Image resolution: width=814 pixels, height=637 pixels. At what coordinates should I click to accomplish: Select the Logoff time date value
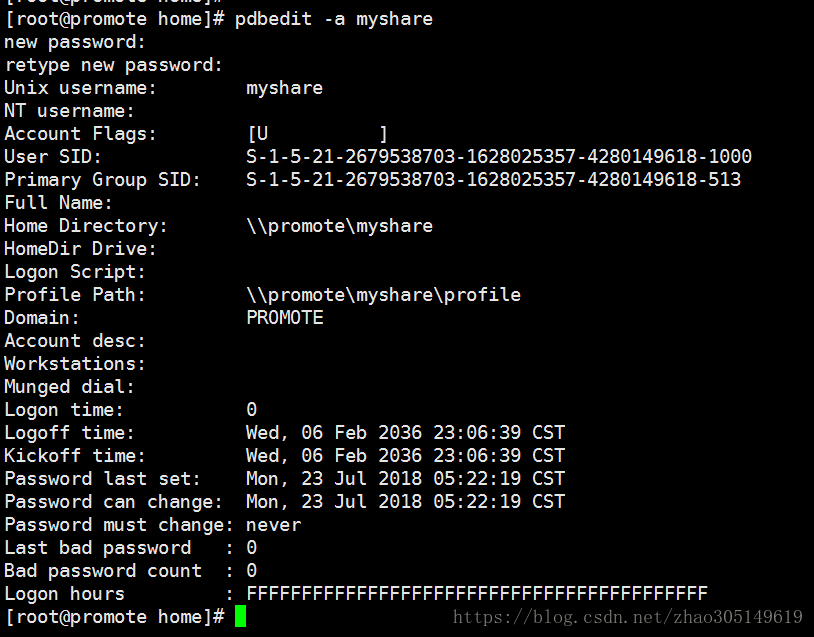pos(405,433)
